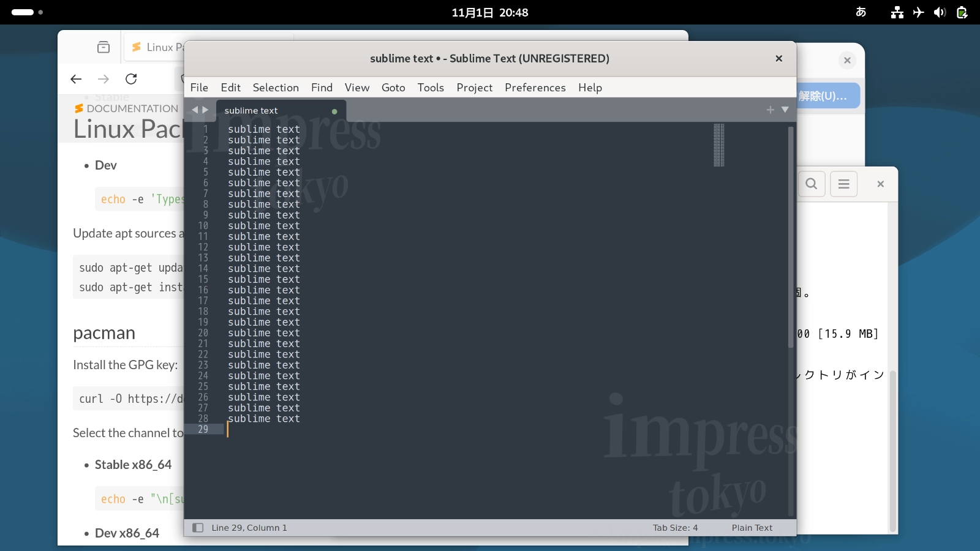Close the dialog behind with round X button

click(x=847, y=60)
